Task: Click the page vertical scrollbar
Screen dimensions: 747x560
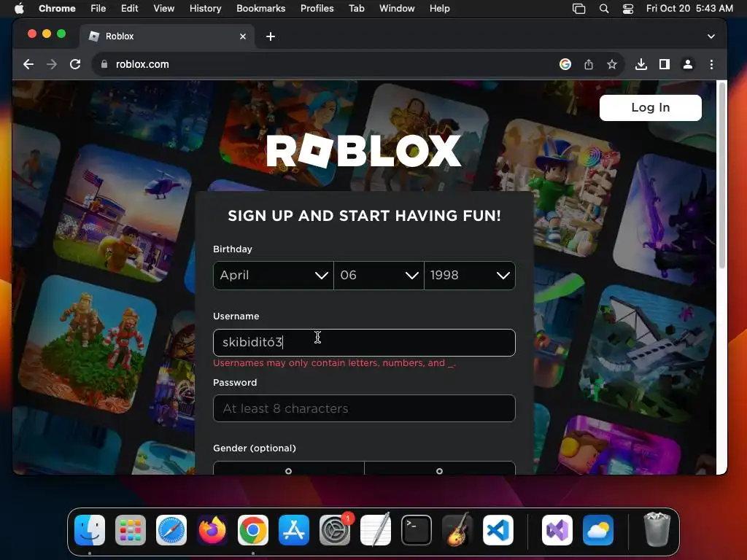Action: (721, 175)
